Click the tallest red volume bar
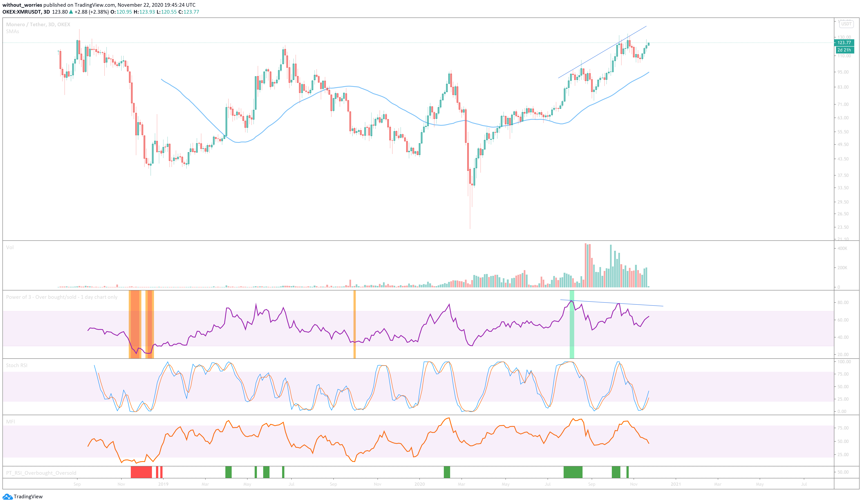Image resolution: width=862 pixels, height=504 pixels. click(586, 265)
